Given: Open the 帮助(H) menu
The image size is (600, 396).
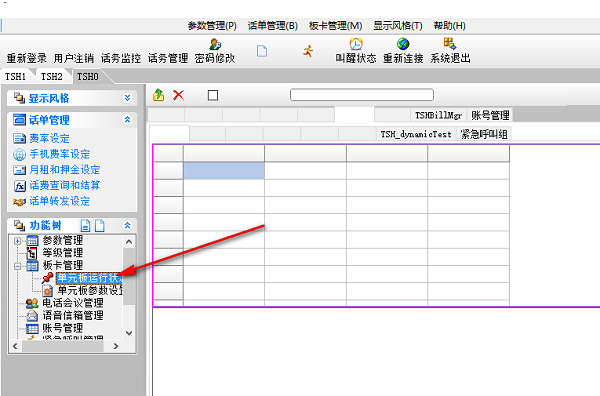Looking at the screenshot, I should [x=449, y=26].
